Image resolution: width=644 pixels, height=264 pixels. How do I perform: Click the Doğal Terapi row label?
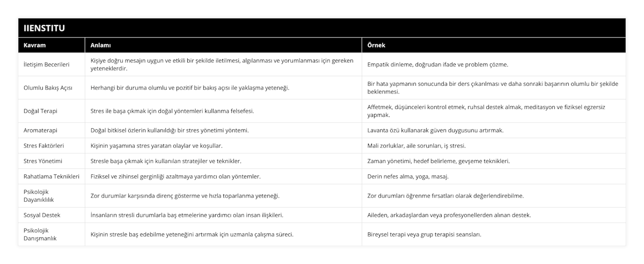[41, 111]
